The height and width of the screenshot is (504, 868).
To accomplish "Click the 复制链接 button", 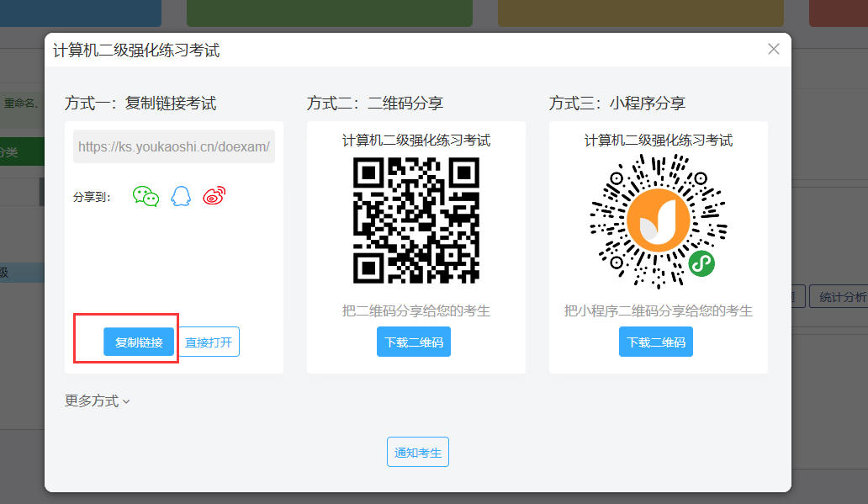I will pos(139,342).
